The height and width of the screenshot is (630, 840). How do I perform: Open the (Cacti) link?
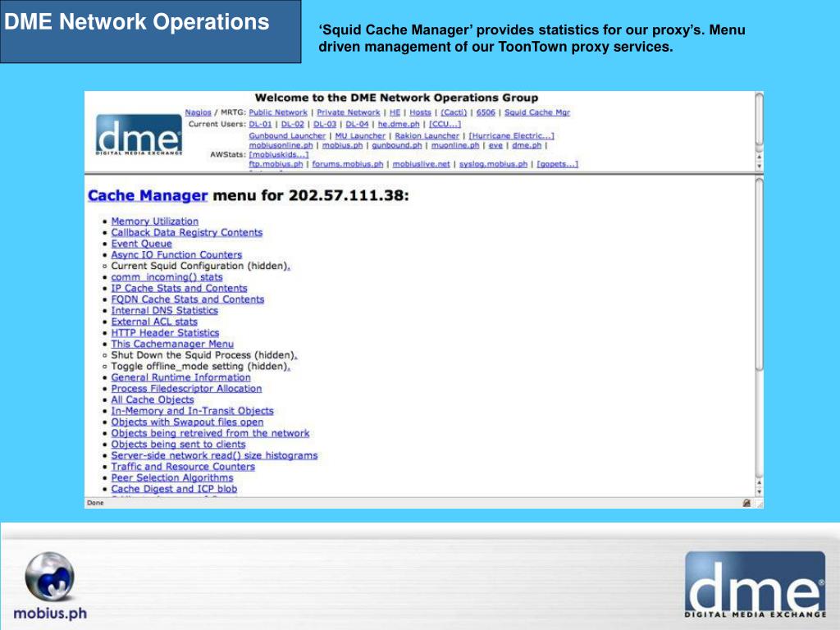[454, 112]
